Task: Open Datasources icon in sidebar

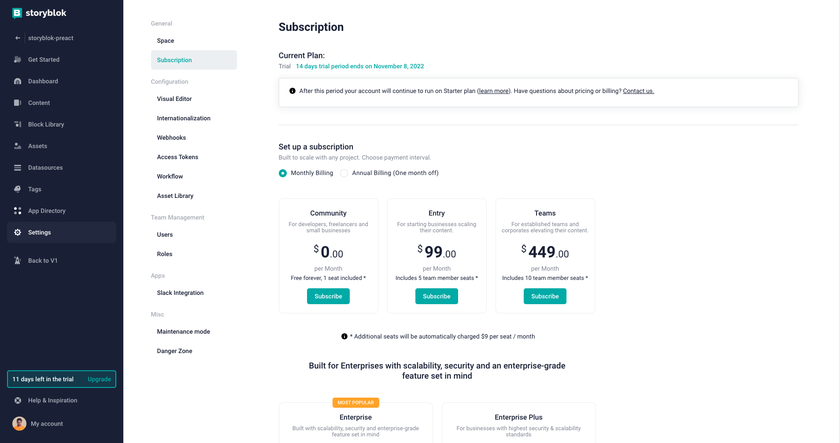Action: point(18,168)
